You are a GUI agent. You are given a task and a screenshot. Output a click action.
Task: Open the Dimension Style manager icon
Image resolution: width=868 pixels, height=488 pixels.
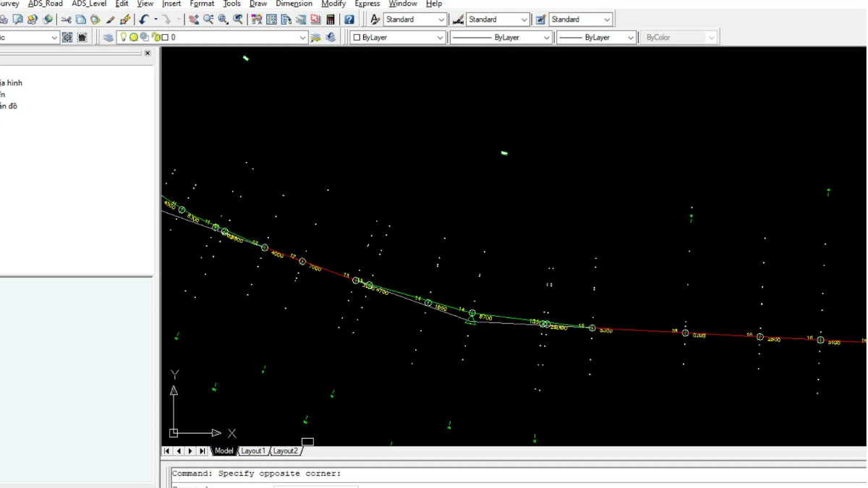coord(458,20)
